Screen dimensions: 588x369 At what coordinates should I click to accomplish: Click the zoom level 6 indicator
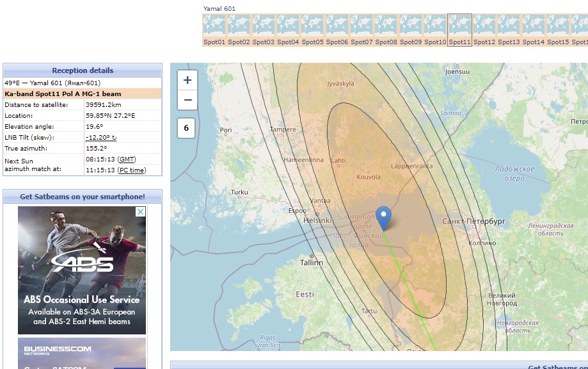(x=186, y=128)
